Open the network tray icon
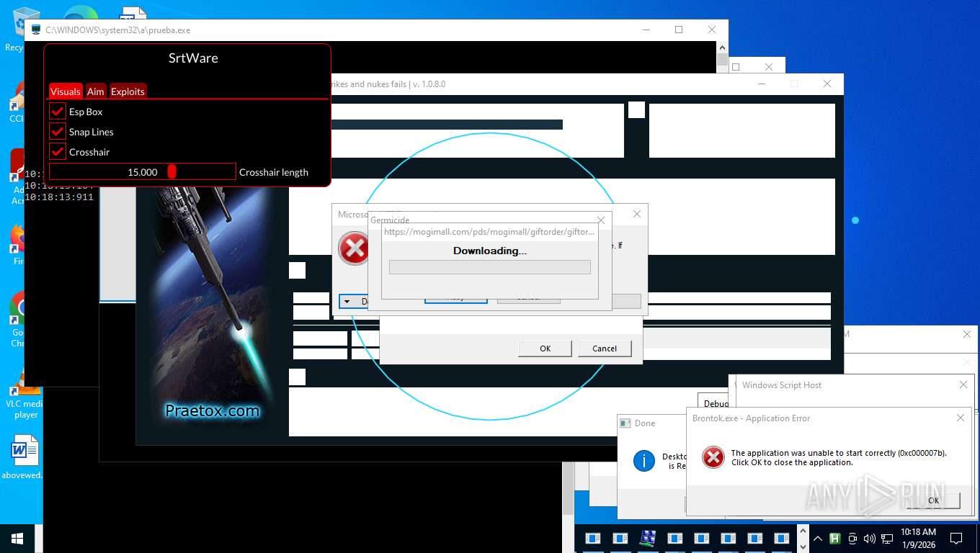This screenshot has width=980, height=553. (887, 538)
